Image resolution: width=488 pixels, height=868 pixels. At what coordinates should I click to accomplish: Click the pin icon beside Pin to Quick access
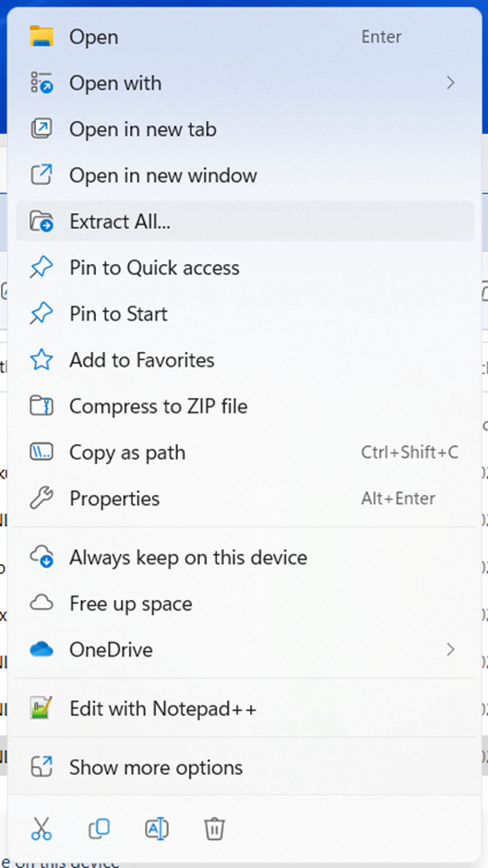click(41, 268)
